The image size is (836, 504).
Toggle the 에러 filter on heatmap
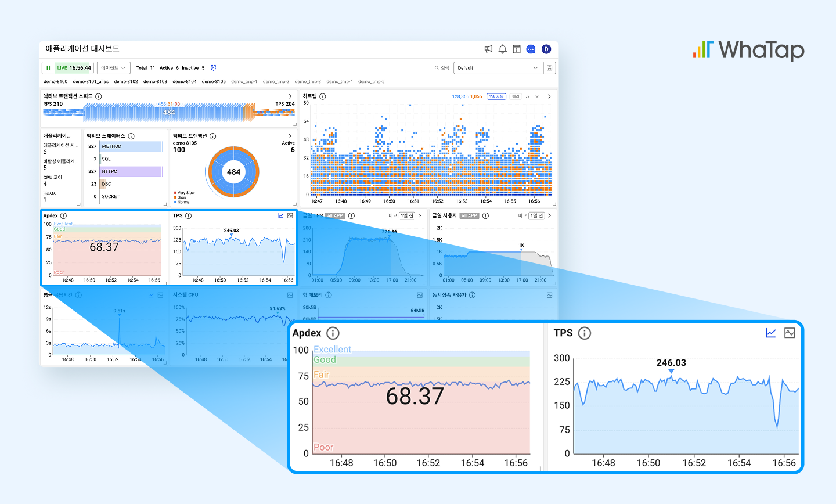tap(516, 96)
